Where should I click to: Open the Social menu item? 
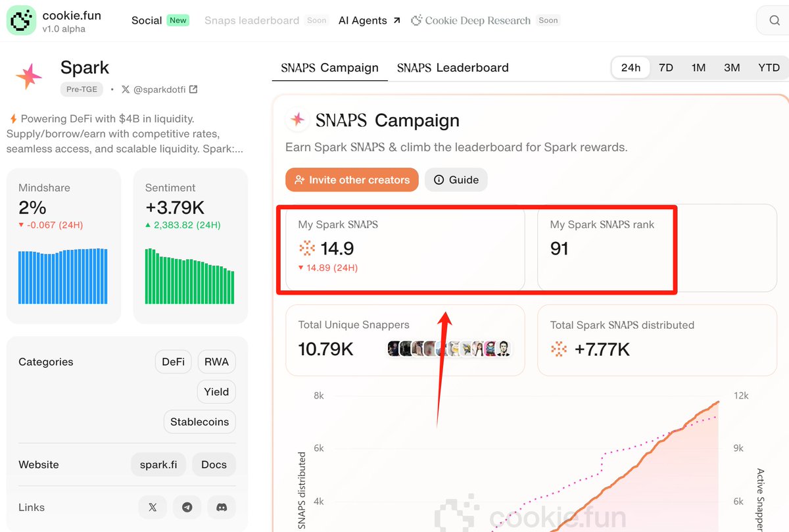[147, 20]
